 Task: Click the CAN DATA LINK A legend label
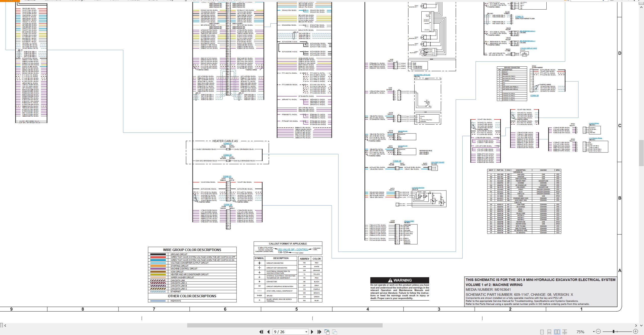179,283
